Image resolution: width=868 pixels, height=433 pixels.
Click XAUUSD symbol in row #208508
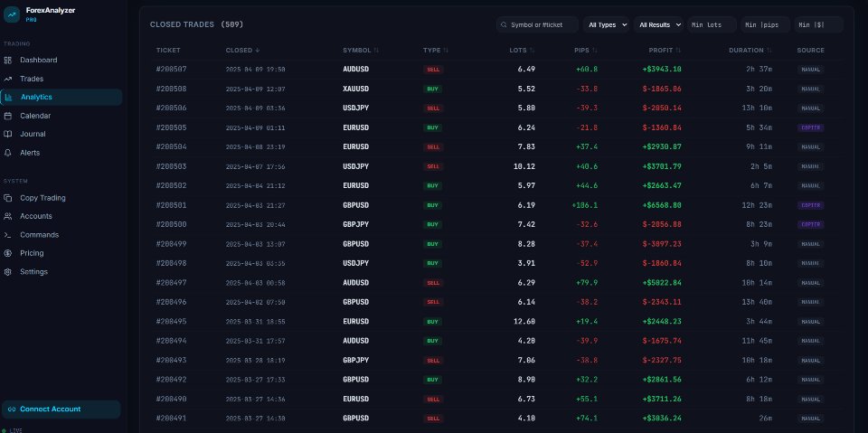(356, 89)
